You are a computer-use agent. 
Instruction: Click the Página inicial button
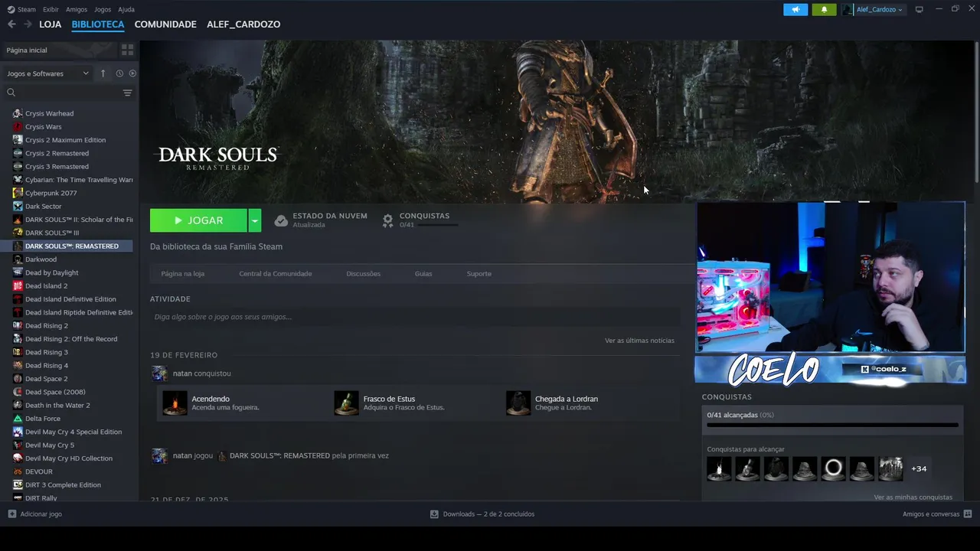coord(59,50)
